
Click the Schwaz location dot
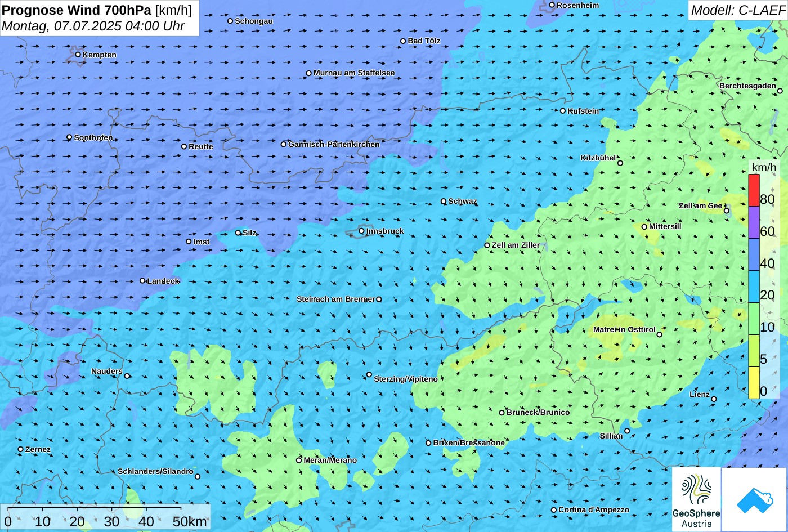click(x=444, y=201)
